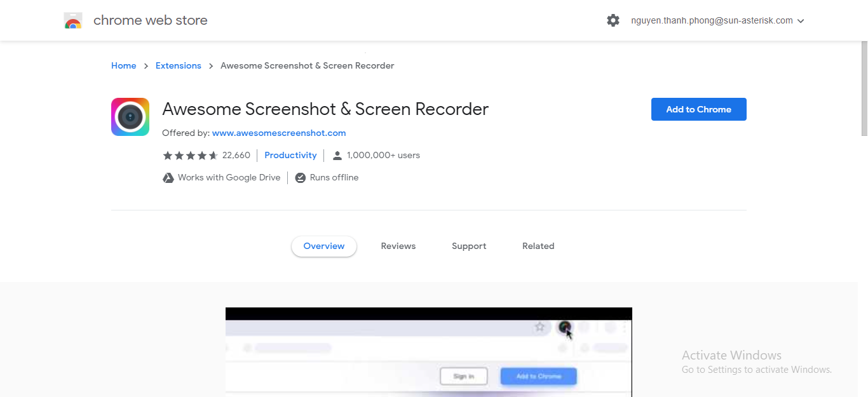The image size is (868, 397).
Task: Click the vertical page scrollbar
Action: tap(864, 89)
